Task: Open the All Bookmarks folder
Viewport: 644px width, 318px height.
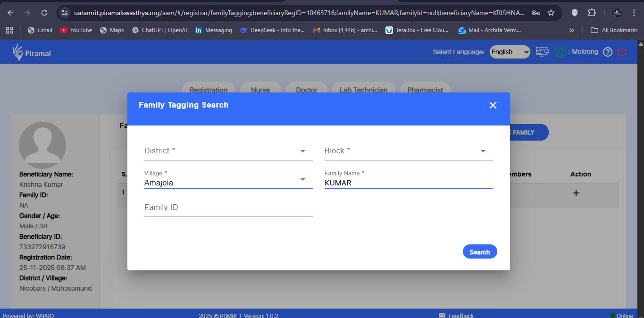Action: [614, 30]
